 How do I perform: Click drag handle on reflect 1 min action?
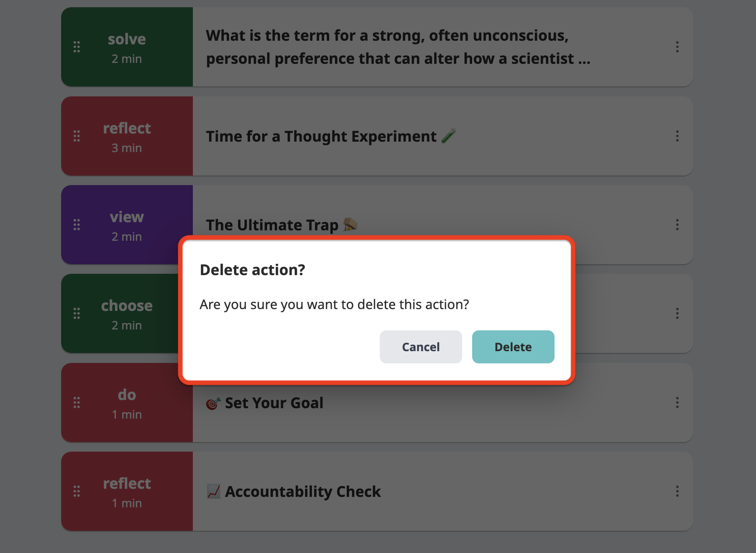[x=77, y=491]
